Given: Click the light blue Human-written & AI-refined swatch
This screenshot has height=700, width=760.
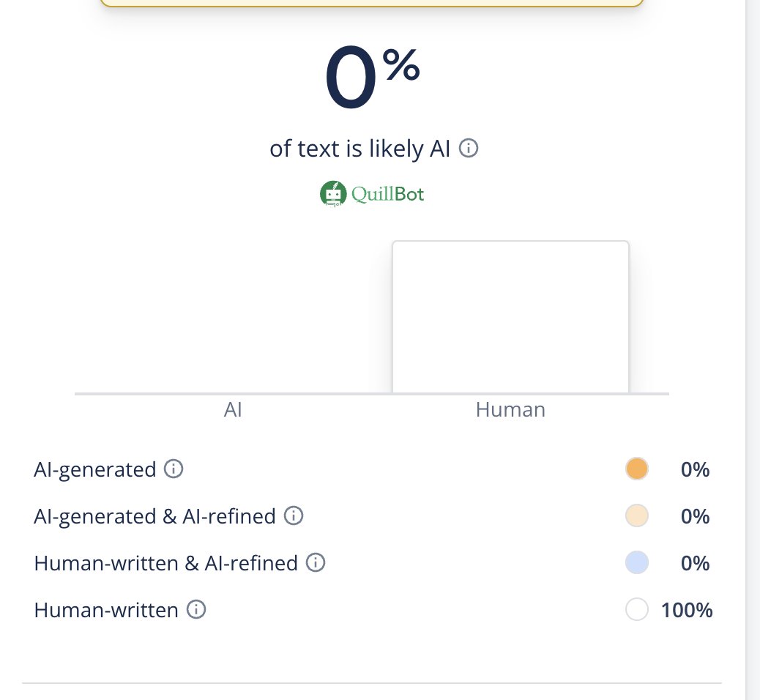Looking at the screenshot, I should point(637,563).
